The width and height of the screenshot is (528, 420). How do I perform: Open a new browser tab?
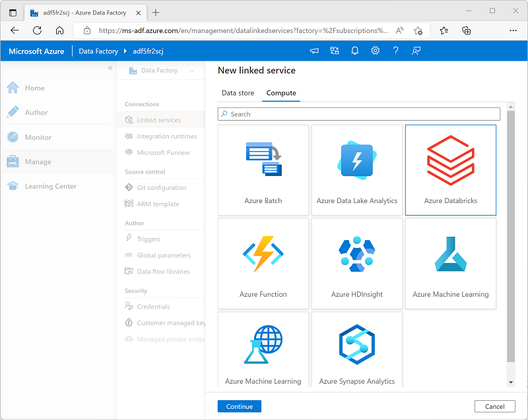[x=156, y=13]
